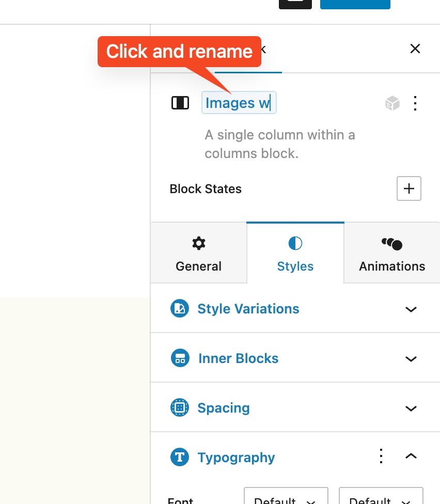Expand the Inner Blocks section

pos(411,359)
